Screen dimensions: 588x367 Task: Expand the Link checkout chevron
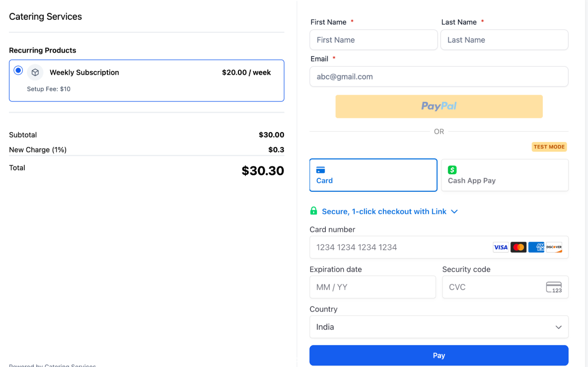(x=454, y=212)
